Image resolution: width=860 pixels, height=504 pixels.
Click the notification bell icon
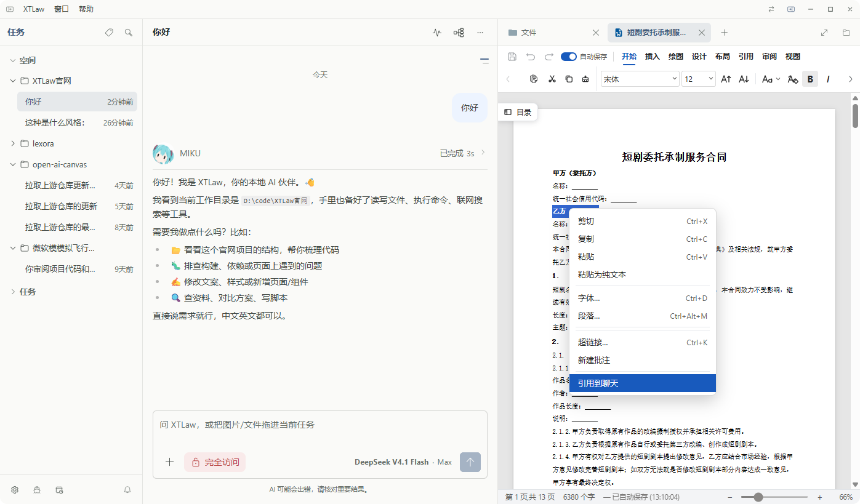pyautogui.click(x=127, y=490)
